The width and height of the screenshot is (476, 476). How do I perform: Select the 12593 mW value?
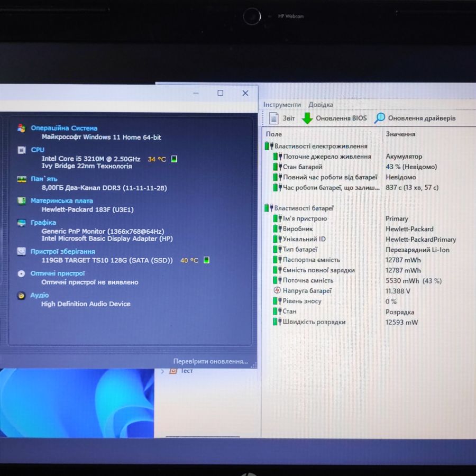(x=401, y=323)
